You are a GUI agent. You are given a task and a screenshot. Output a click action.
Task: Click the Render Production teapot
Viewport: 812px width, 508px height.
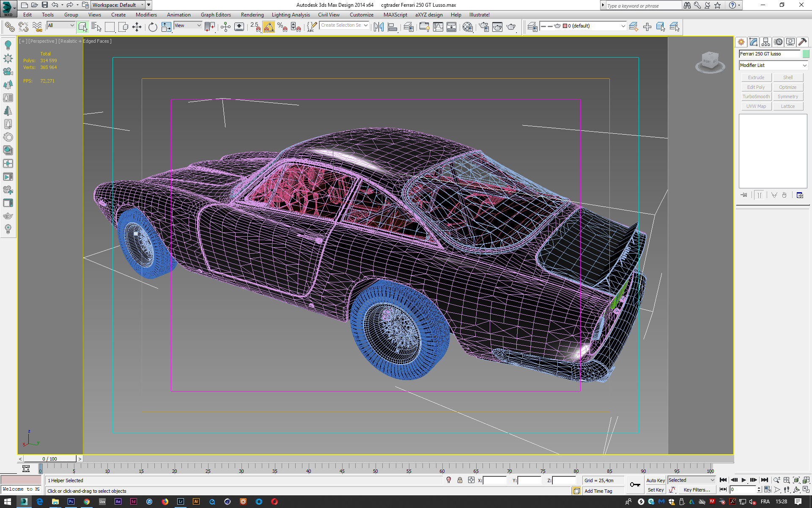tap(511, 27)
